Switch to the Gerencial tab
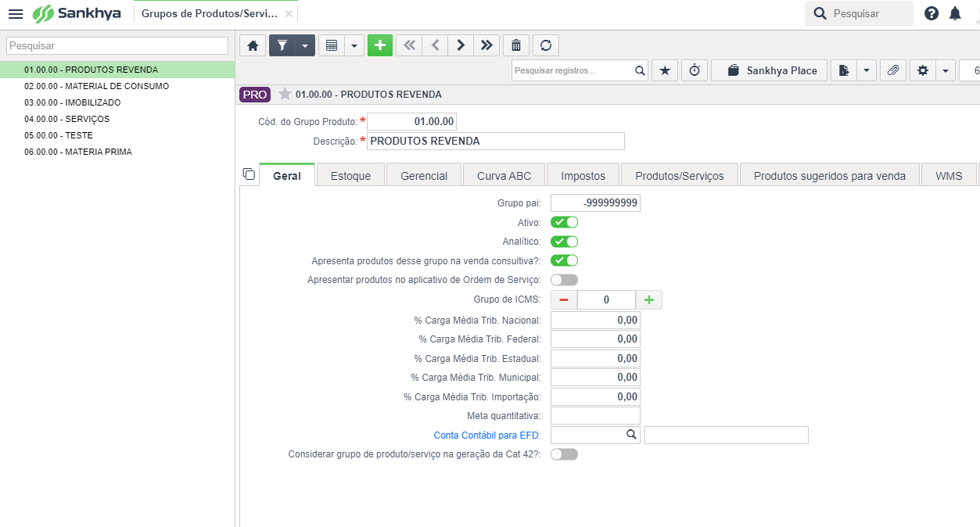The image size is (980, 527). click(424, 175)
